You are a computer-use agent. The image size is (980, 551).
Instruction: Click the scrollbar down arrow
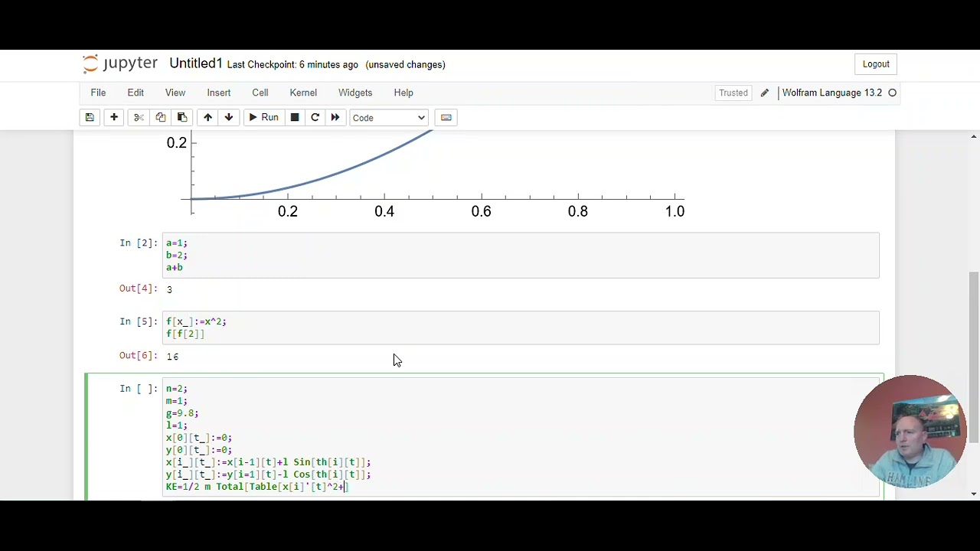(974, 494)
